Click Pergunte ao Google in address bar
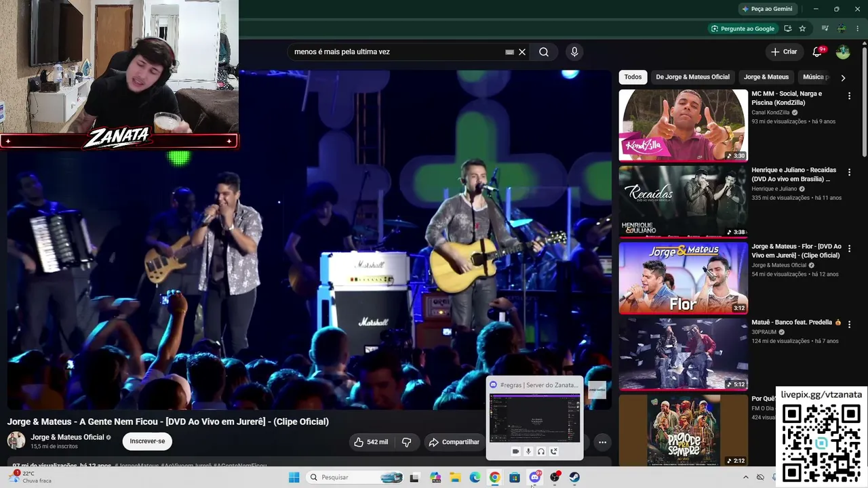The width and height of the screenshot is (868, 488). [x=742, y=28]
